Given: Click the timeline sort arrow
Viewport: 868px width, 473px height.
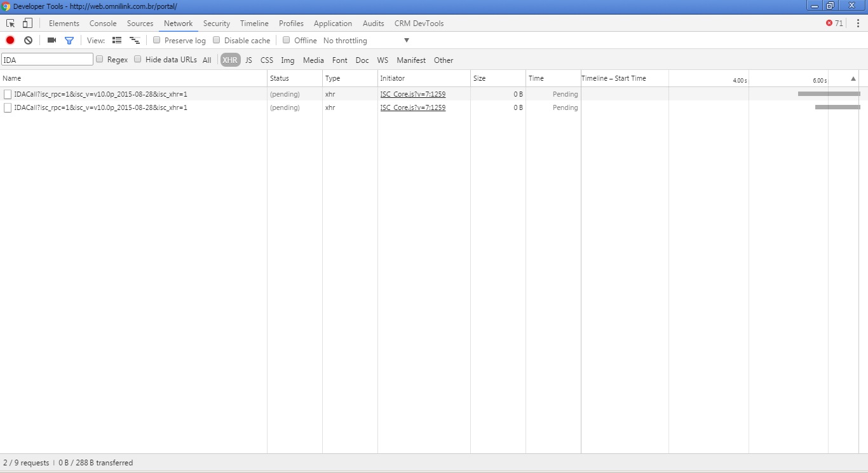Looking at the screenshot, I should (x=853, y=79).
